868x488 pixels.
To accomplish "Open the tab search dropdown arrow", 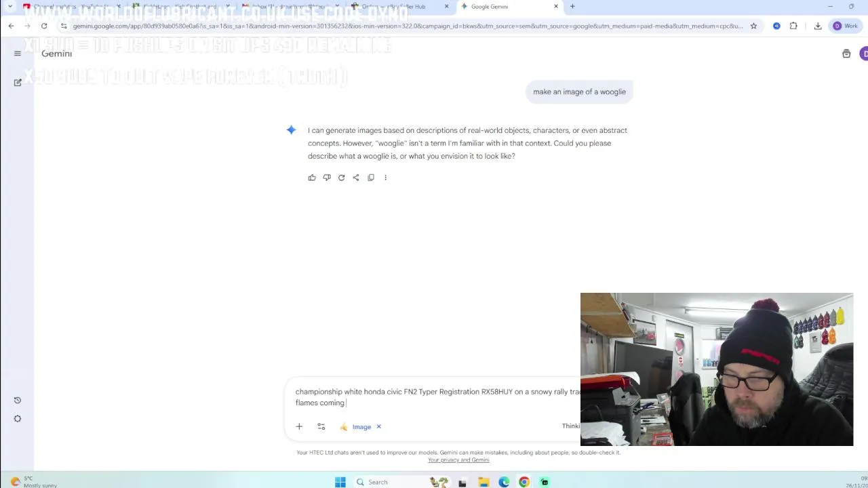I will click(x=10, y=7).
